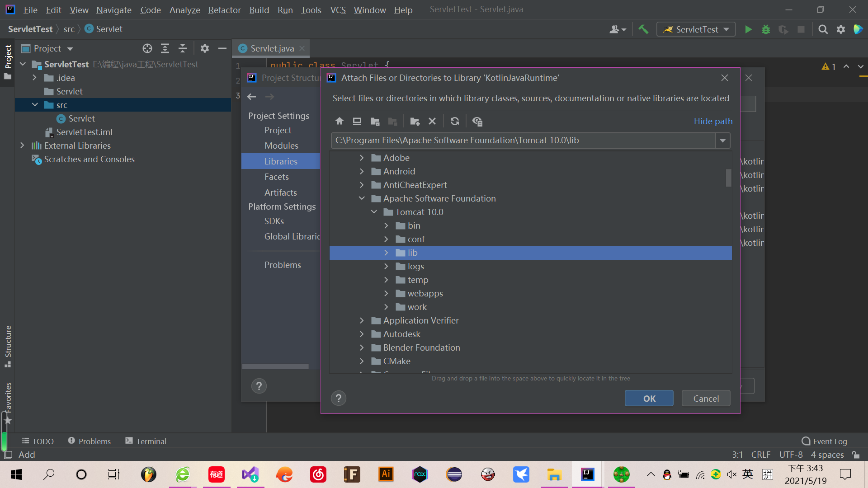This screenshot has width=868, height=488.
Task: Select the Home directory icon in file chooser
Action: [x=340, y=121]
